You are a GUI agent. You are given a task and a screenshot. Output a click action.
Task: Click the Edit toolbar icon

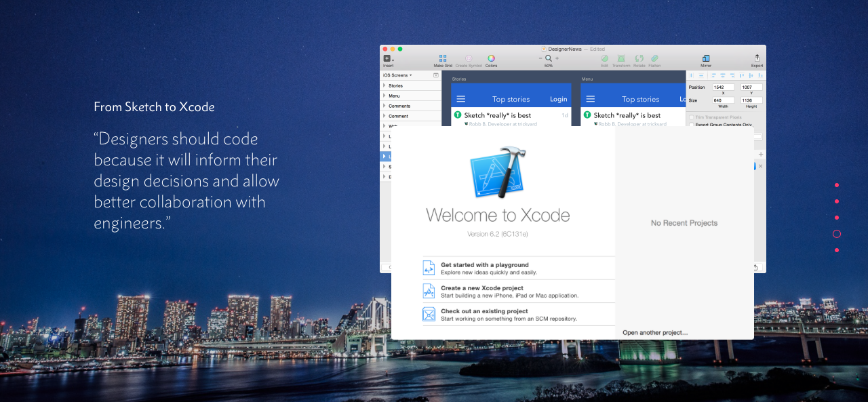tap(604, 59)
